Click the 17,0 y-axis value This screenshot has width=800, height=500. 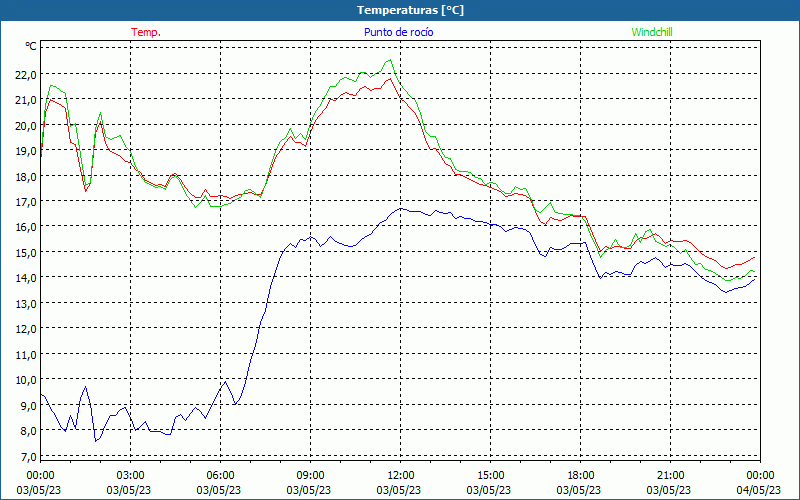click(27, 202)
